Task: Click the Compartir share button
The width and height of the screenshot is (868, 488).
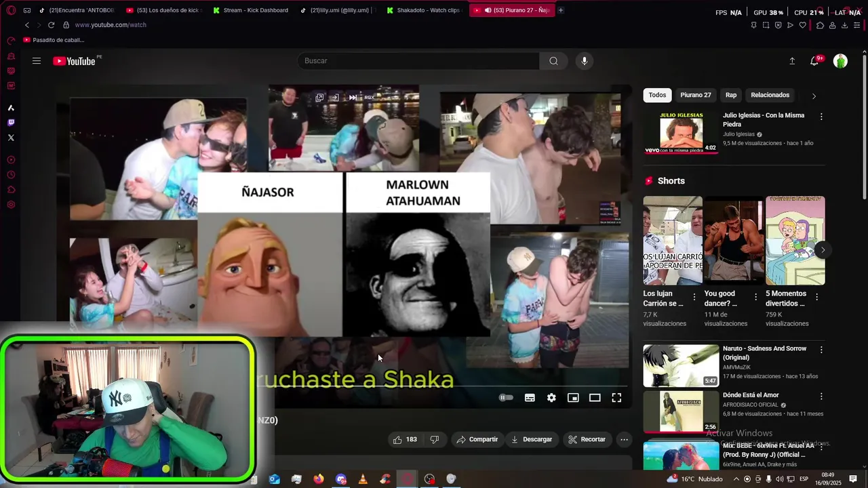Action: [477, 439]
